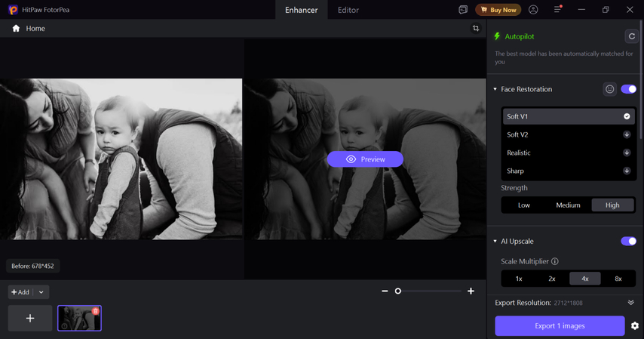Set Strength to Low
This screenshot has width=644, height=339.
click(x=524, y=205)
